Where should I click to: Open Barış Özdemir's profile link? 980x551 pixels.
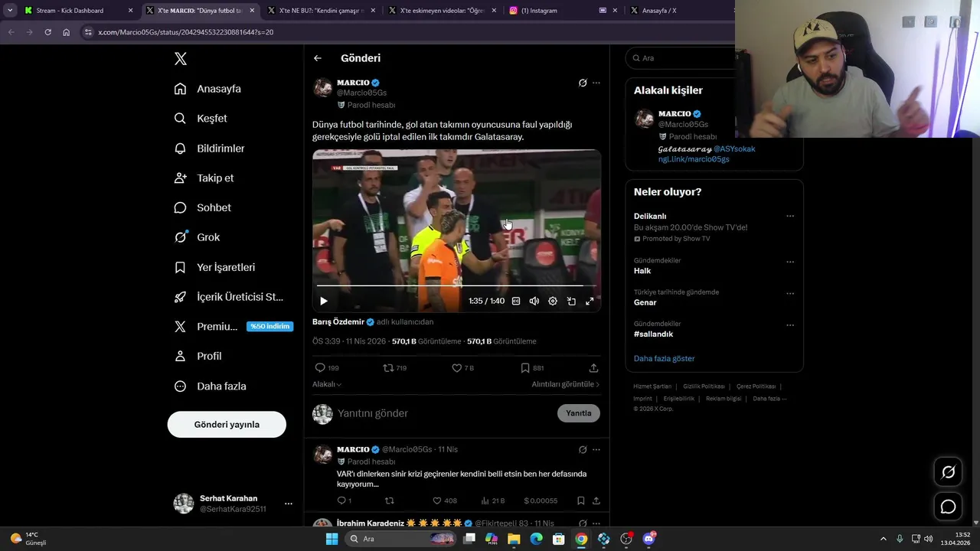pos(338,322)
